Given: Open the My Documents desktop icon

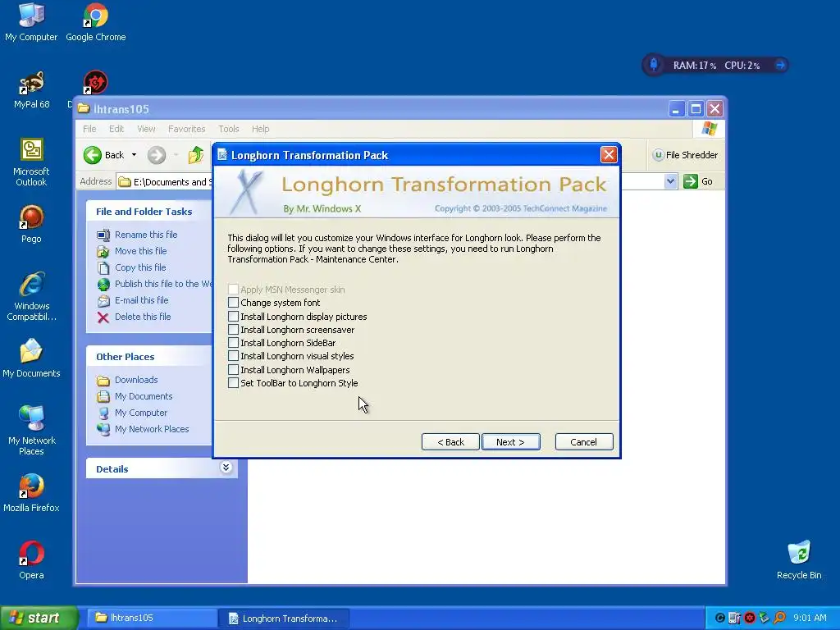Looking at the screenshot, I should coord(31,358).
